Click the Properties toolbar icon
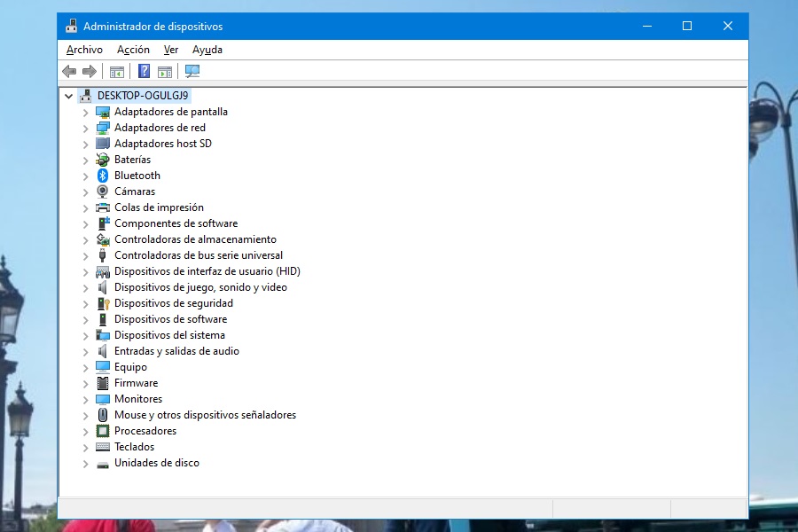Image resolution: width=798 pixels, height=532 pixels. pyautogui.click(x=165, y=72)
